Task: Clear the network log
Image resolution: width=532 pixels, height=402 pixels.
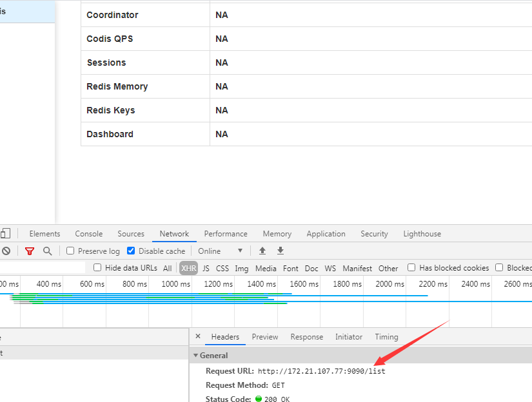Action: click(x=6, y=251)
